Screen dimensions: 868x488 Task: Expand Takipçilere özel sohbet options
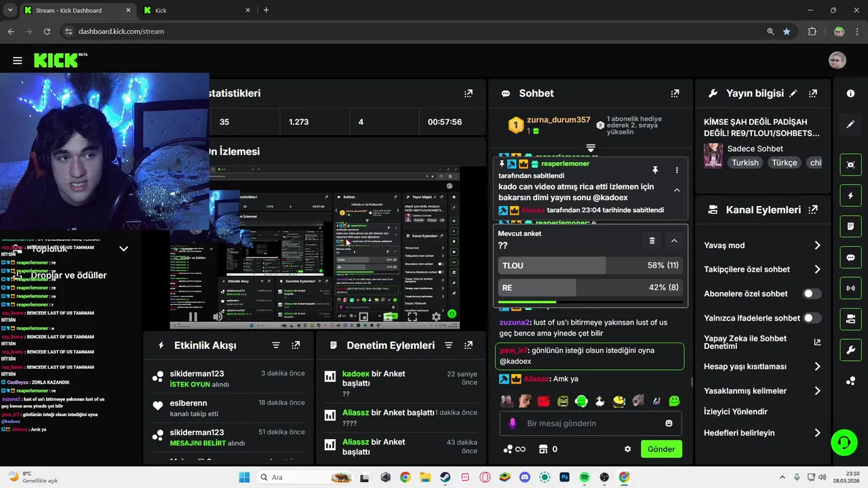[816, 269]
